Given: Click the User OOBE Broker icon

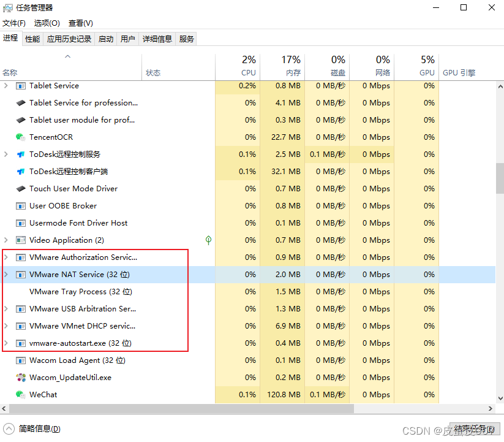Looking at the screenshot, I should (21, 206).
